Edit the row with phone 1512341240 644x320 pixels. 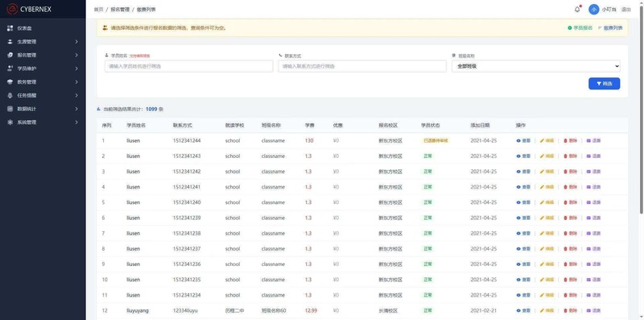tap(547, 202)
